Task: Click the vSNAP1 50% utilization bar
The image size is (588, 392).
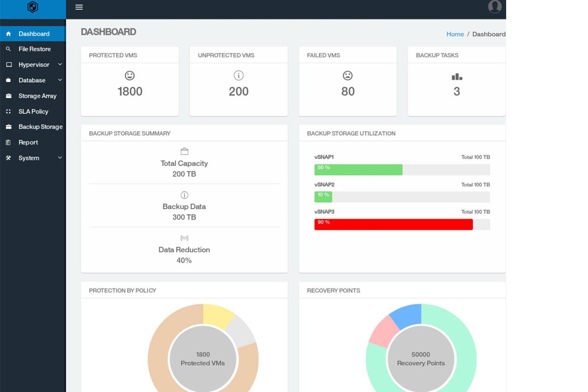Action: tap(358, 170)
